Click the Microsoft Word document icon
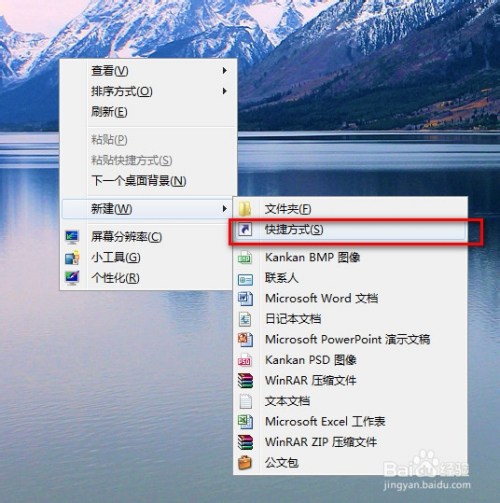The height and width of the screenshot is (503, 500). (x=245, y=298)
